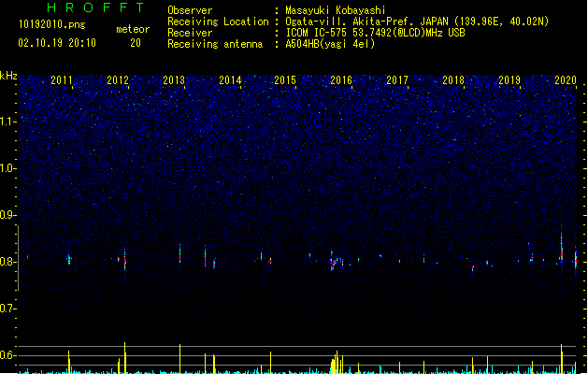
Task: Click the HROFFT title text
Action: 96,7
